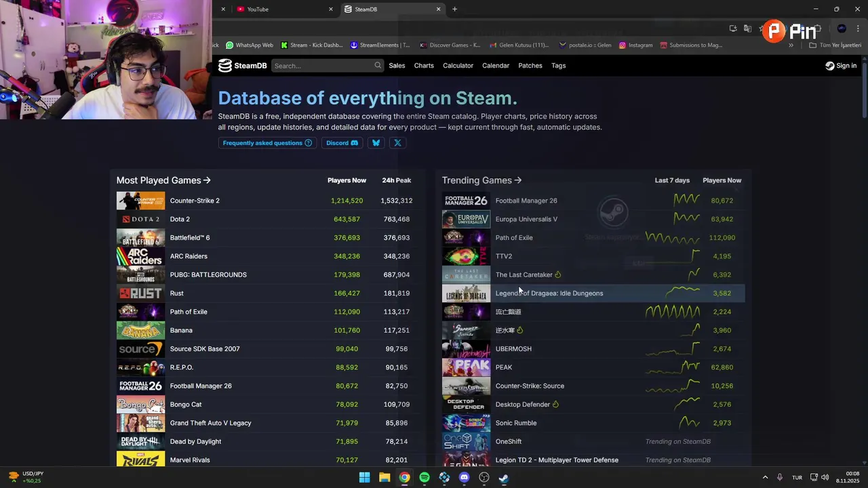Open Frequently asked questions link
Image resolution: width=868 pixels, height=488 pixels.
pyautogui.click(x=267, y=143)
